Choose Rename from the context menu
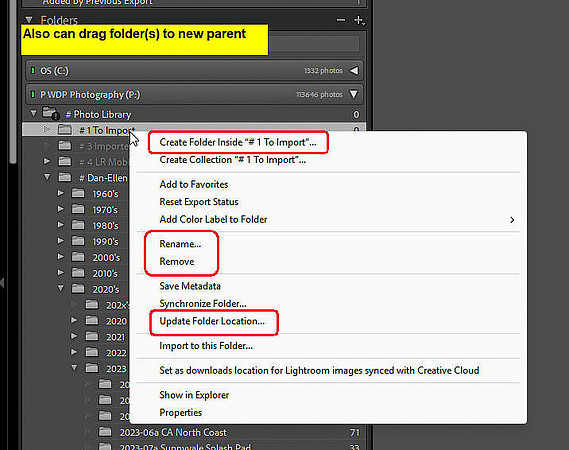Image resolution: width=569 pixels, height=450 pixels. 180,244
